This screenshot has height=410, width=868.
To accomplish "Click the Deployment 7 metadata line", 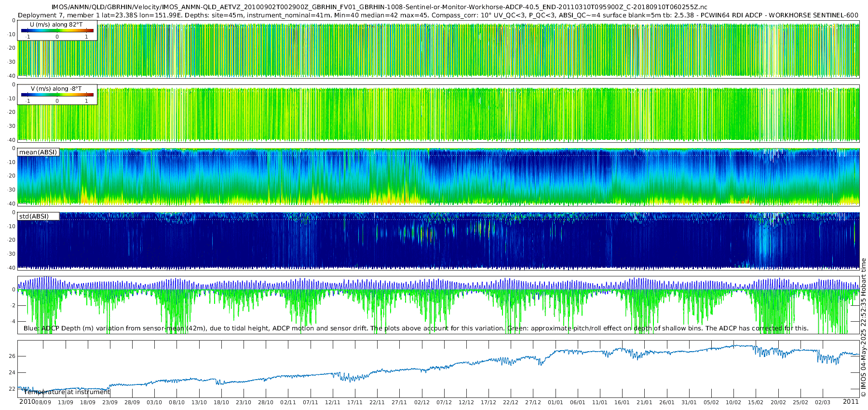I will [x=438, y=15].
